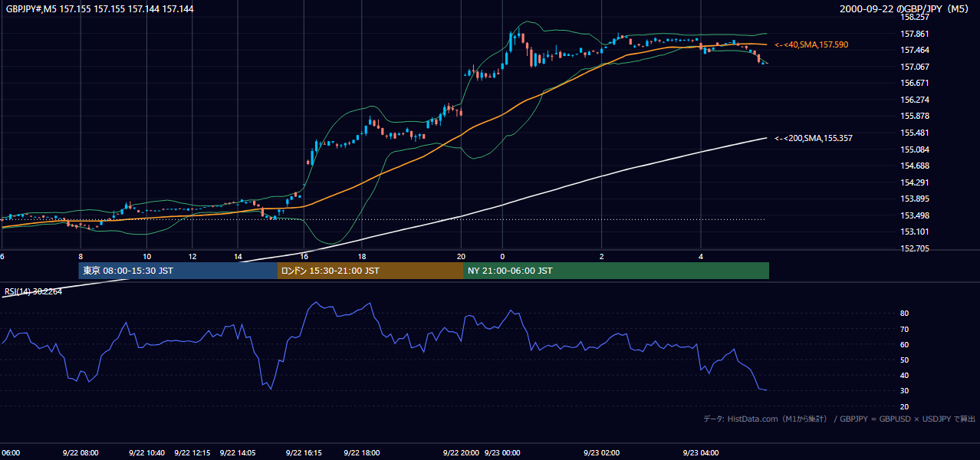The width and height of the screenshot is (980, 460).
Task: Click RSI scale level 80
Action: pyautogui.click(x=904, y=314)
